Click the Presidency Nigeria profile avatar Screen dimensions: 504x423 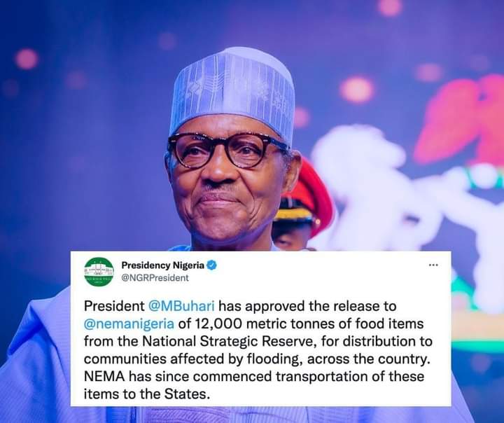pos(99,272)
